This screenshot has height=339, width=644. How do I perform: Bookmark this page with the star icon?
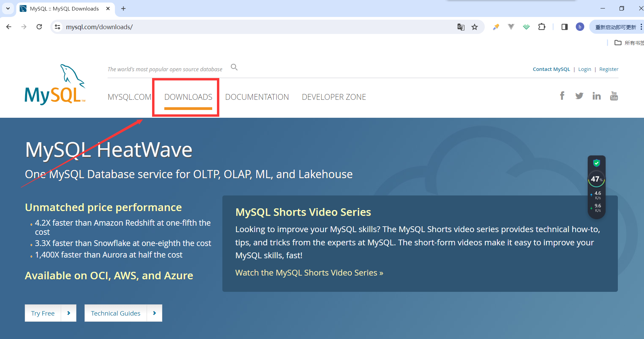475,27
